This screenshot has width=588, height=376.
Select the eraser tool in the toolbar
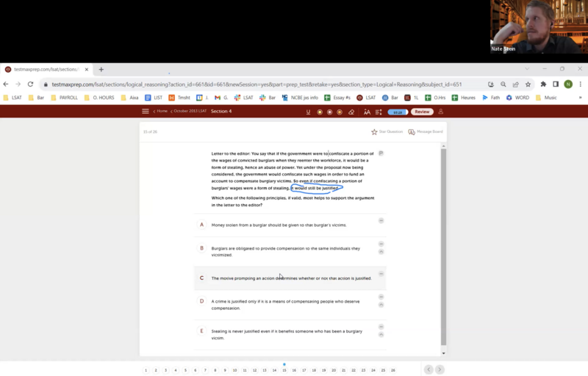pyautogui.click(x=351, y=112)
